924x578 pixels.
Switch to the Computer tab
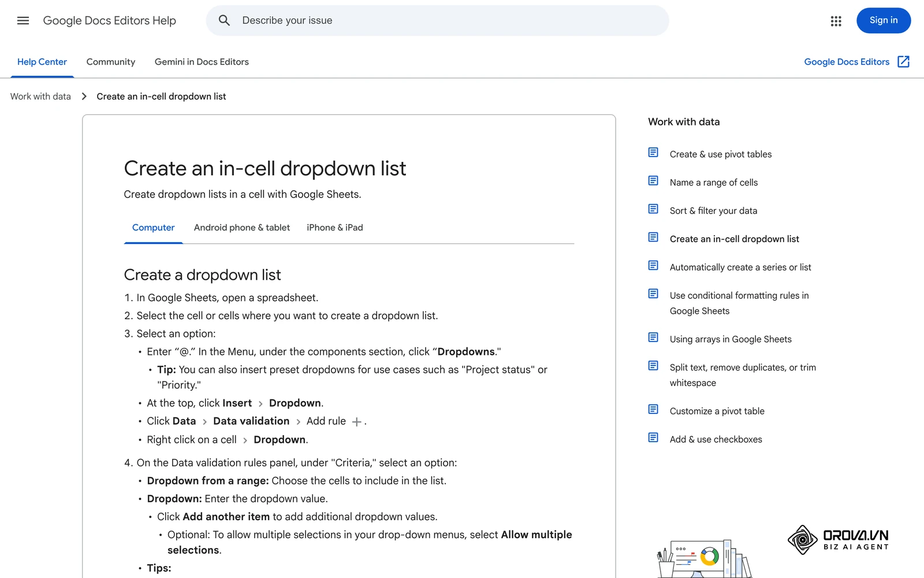point(153,228)
